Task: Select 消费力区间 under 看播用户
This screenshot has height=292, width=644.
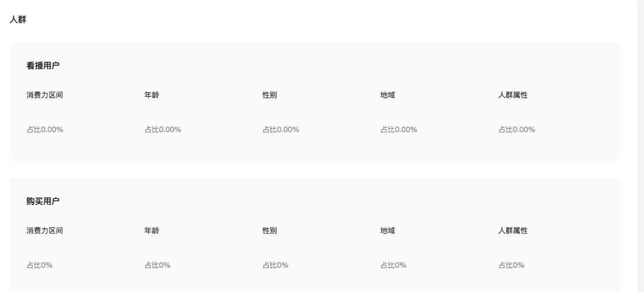Action: click(x=44, y=95)
